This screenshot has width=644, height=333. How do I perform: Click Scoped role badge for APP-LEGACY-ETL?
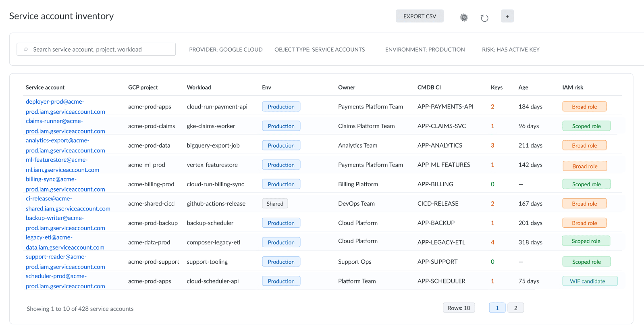[586, 241]
